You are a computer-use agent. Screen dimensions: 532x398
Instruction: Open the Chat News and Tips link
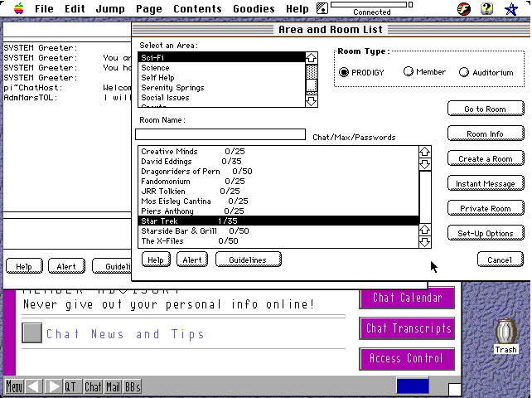[125, 334]
